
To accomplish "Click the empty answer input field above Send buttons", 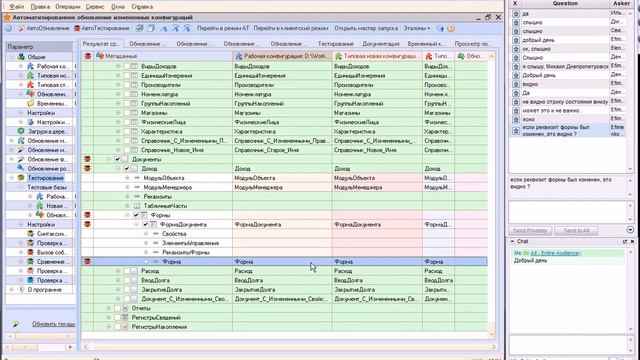I will coord(568,212).
